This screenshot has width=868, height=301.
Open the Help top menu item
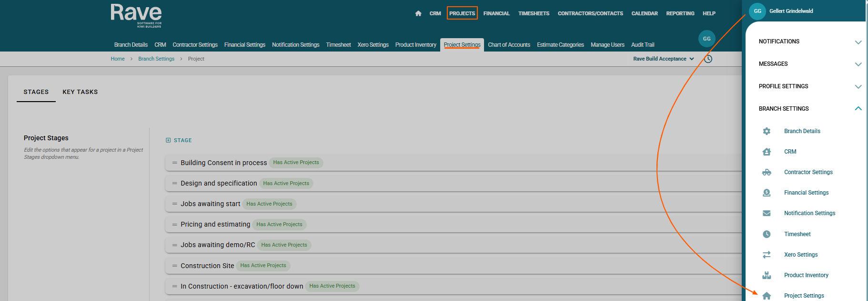click(709, 13)
